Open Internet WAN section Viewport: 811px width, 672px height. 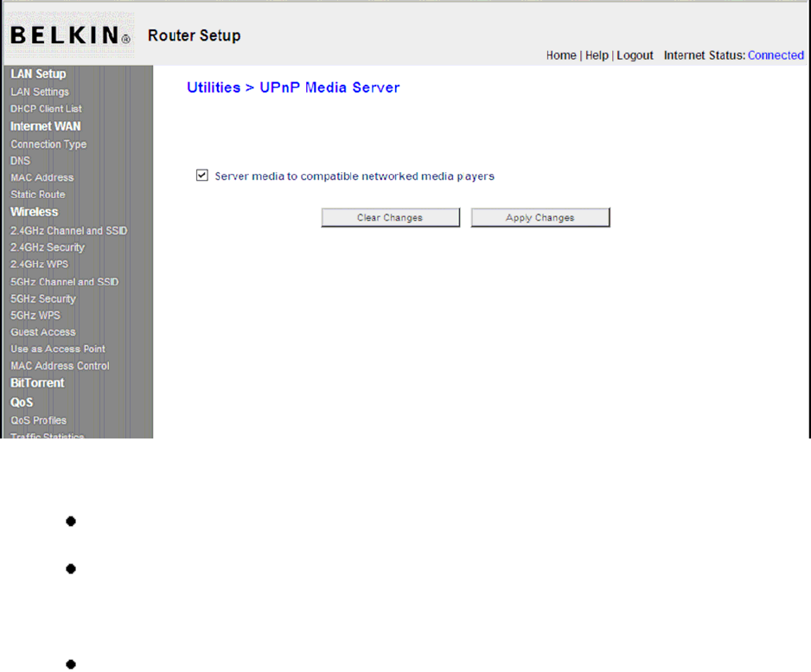[x=46, y=126]
